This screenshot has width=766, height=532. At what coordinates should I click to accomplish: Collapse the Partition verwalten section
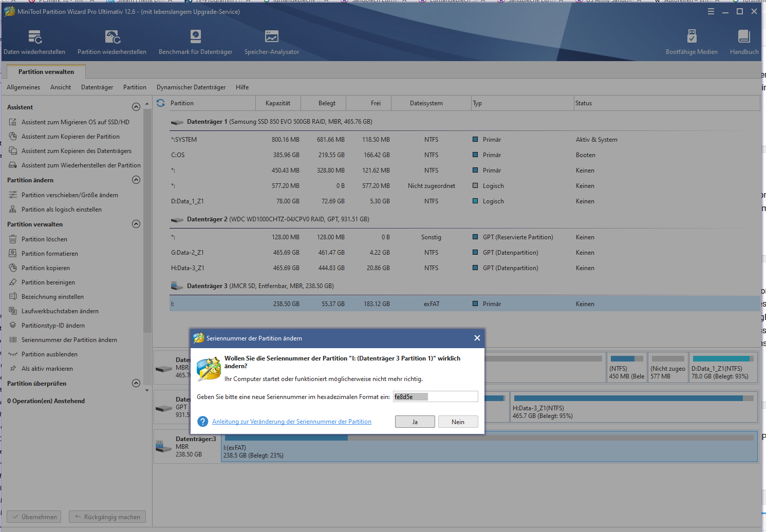136,224
